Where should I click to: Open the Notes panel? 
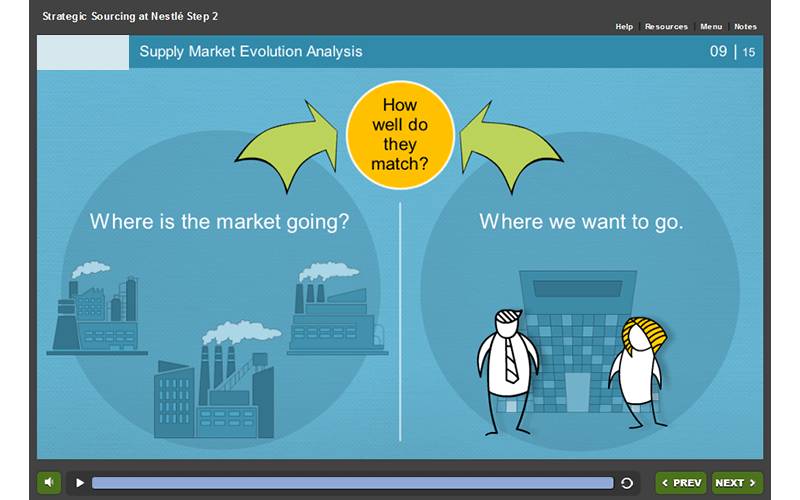point(745,27)
